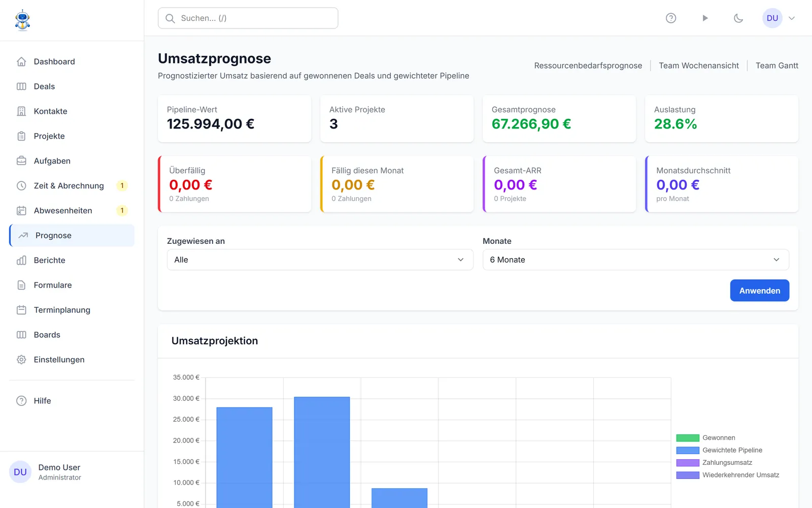This screenshot has width=812, height=508.
Task: Click the Überfällig card
Action: pyautogui.click(x=234, y=184)
